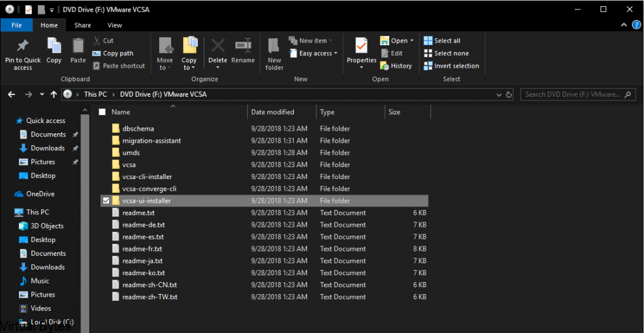The height and width of the screenshot is (333, 644).
Task: Click the Delete X icon
Action: pyautogui.click(x=218, y=45)
